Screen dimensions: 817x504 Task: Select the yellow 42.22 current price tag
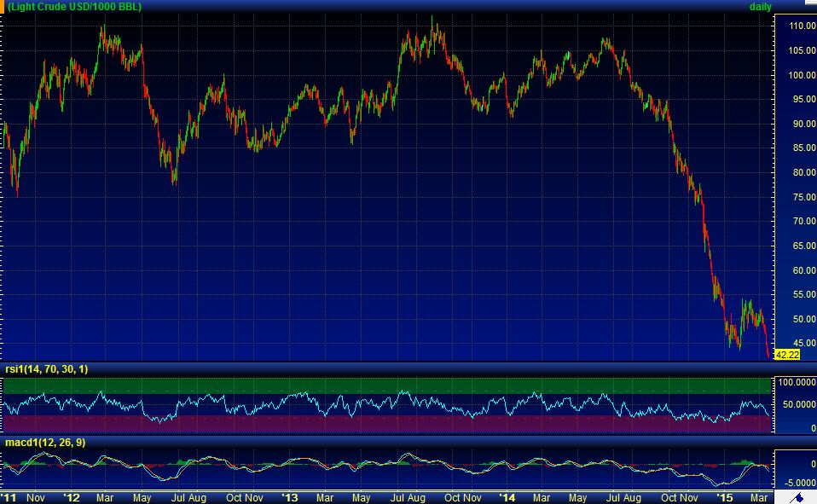point(785,355)
